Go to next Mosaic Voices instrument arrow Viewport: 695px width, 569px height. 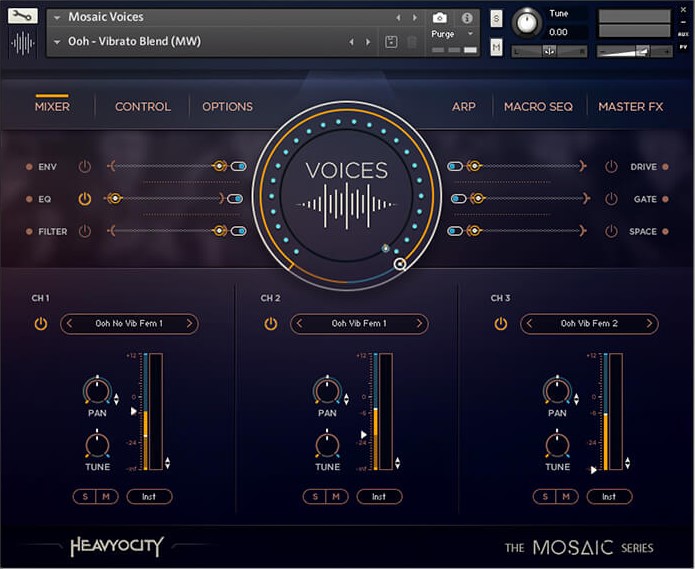[414, 18]
